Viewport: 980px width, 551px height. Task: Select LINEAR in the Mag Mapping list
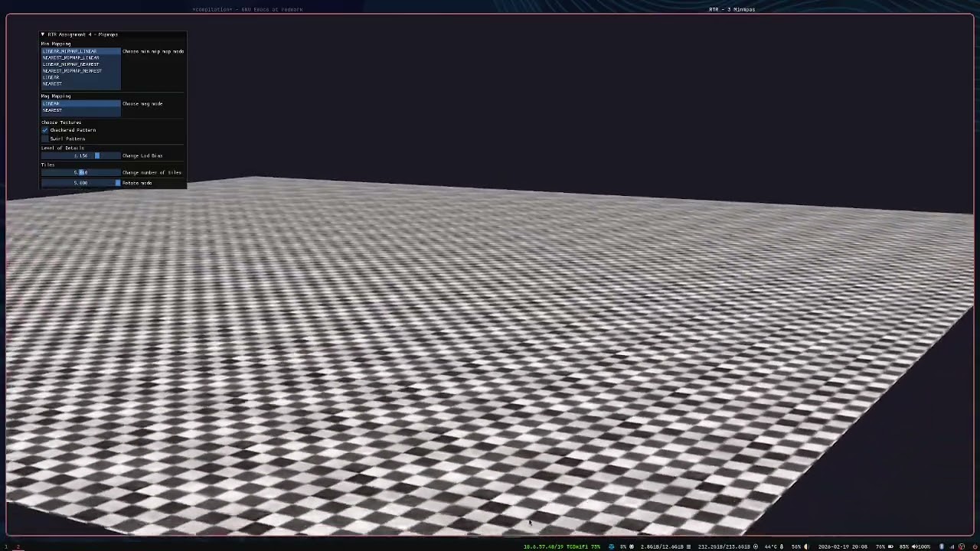coord(81,103)
